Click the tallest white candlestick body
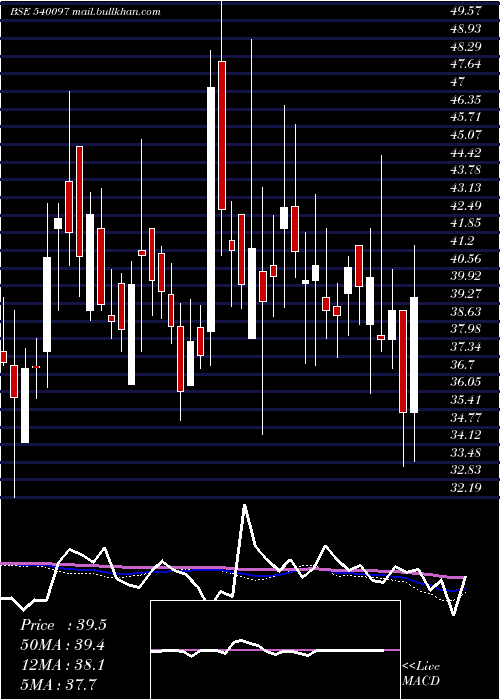This screenshot has width=500, height=700. click(x=211, y=209)
